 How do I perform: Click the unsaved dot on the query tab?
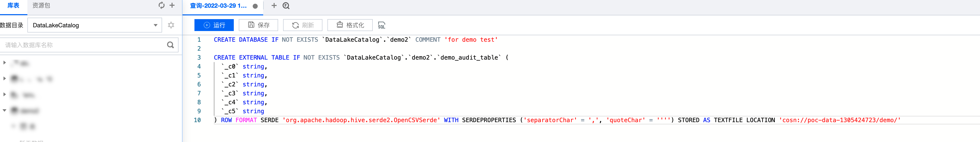click(255, 6)
